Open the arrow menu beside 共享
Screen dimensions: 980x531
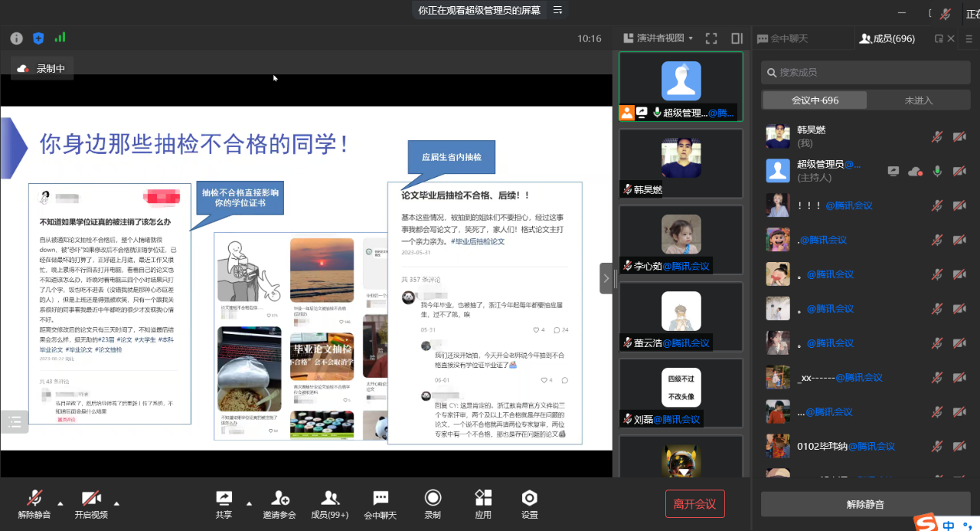(x=249, y=503)
